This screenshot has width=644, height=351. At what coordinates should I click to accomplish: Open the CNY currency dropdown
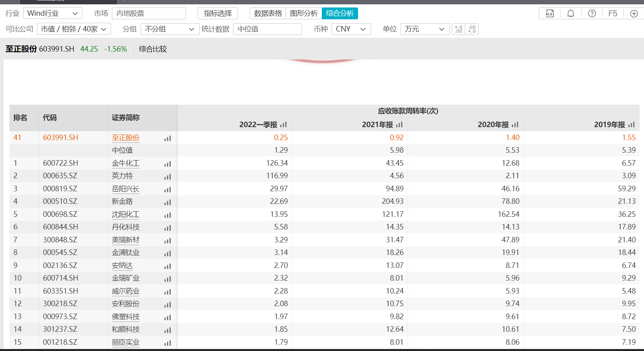351,29
